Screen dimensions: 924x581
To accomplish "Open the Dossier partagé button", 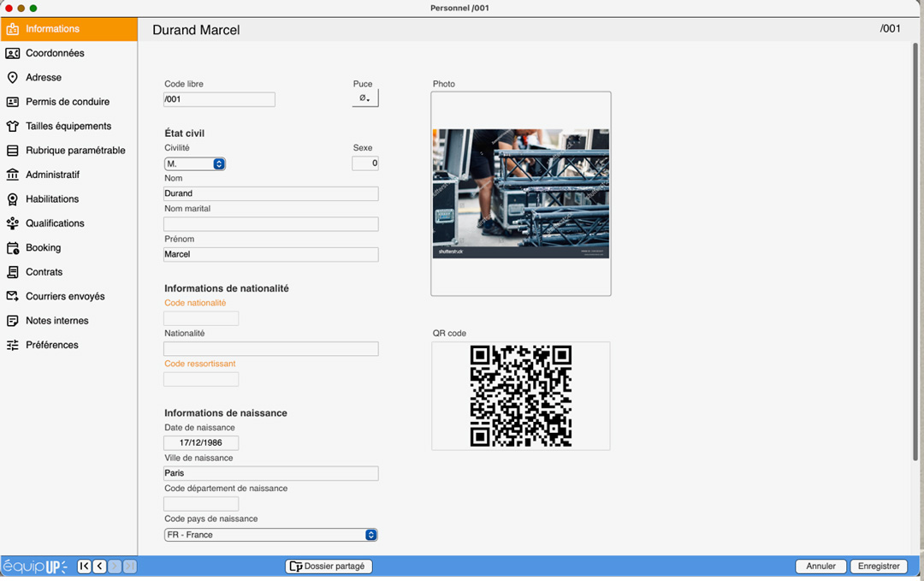I will (329, 566).
